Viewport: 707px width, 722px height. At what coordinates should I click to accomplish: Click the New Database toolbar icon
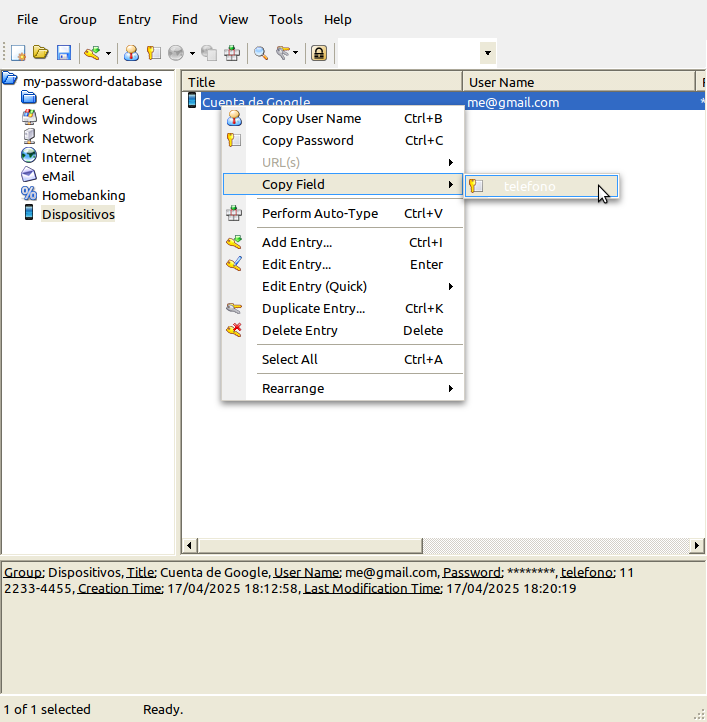pos(18,53)
